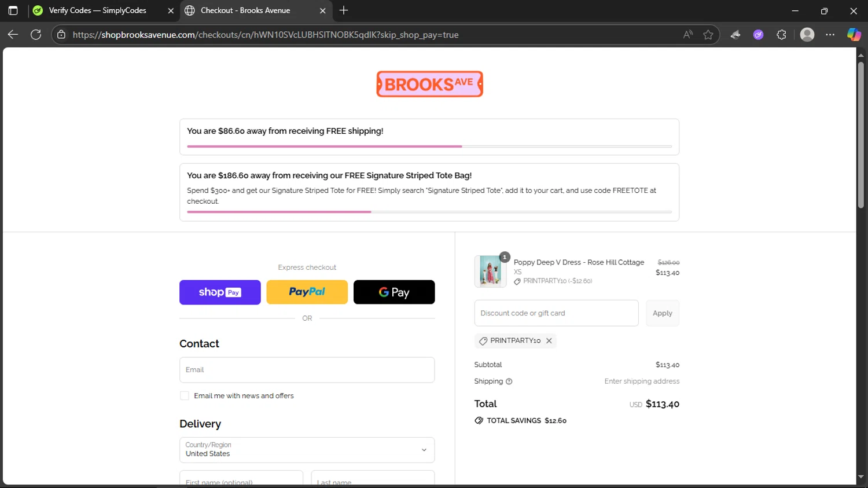Pay with Google Pay button
This screenshot has width=868, height=488.
pos(394,292)
